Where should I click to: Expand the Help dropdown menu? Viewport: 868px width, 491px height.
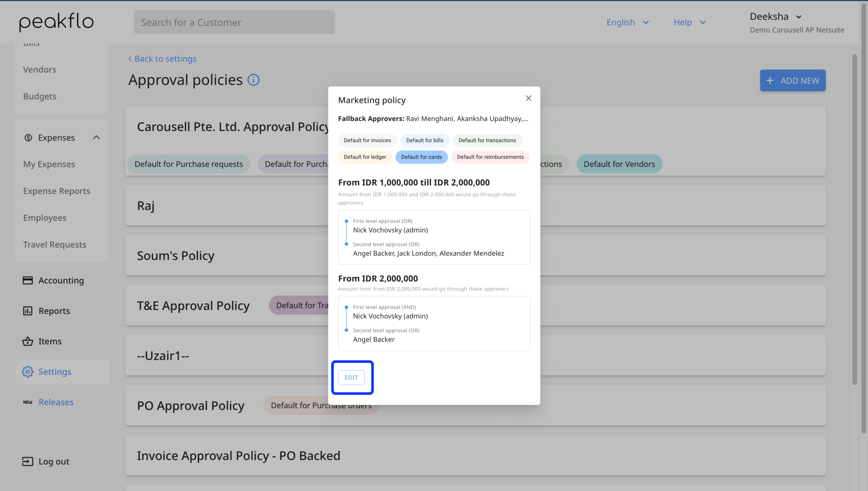690,22
